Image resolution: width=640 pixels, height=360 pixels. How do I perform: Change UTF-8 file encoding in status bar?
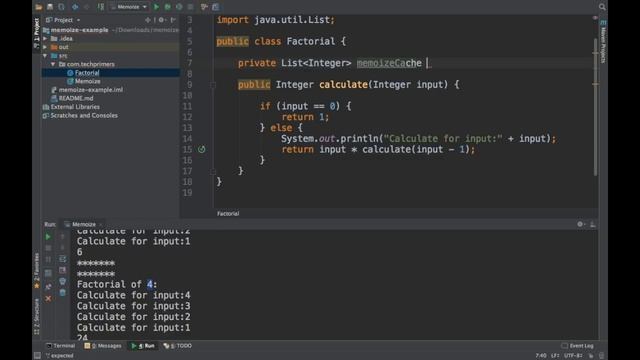click(573, 356)
